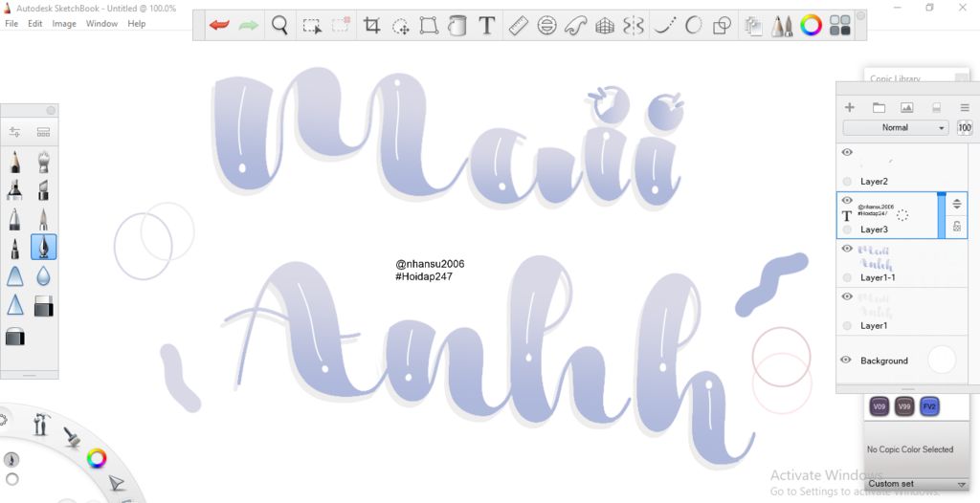
Task: Select the Quick Transform tool
Action: click(x=401, y=26)
